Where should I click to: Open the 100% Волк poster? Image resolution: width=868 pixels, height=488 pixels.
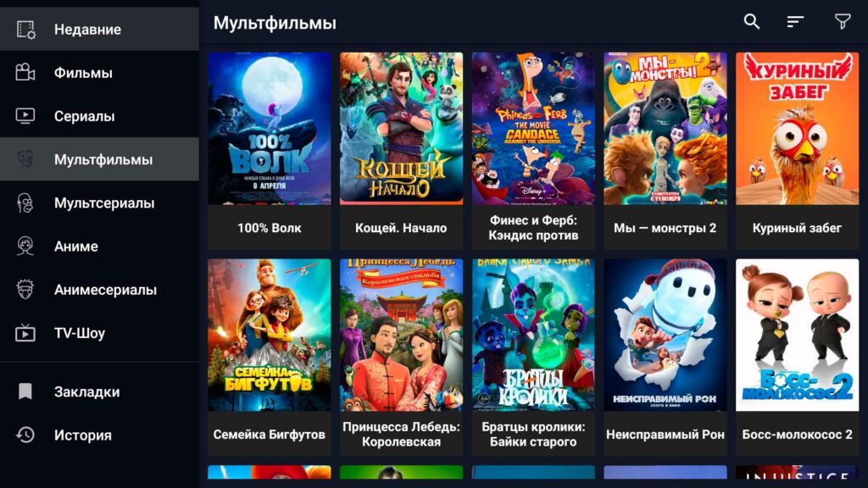point(270,129)
